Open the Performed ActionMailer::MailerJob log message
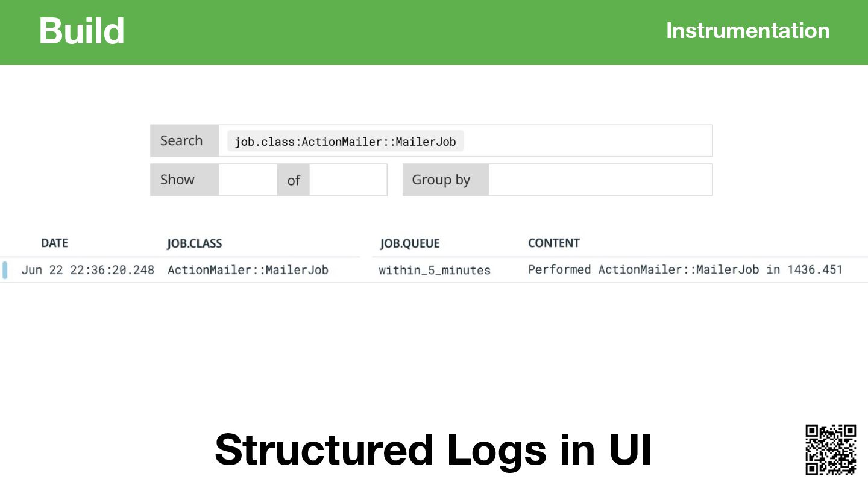868x488 pixels. (685, 270)
